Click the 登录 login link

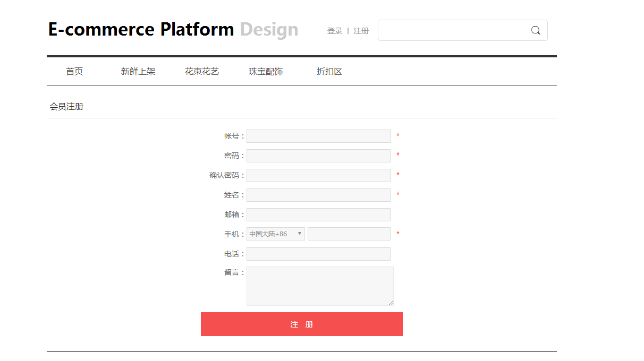click(335, 31)
